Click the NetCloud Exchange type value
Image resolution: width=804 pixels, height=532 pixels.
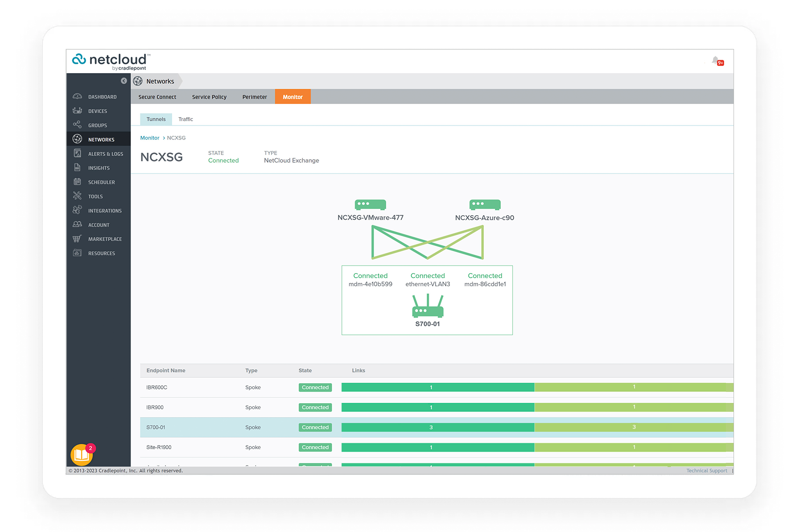[x=291, y=160]
